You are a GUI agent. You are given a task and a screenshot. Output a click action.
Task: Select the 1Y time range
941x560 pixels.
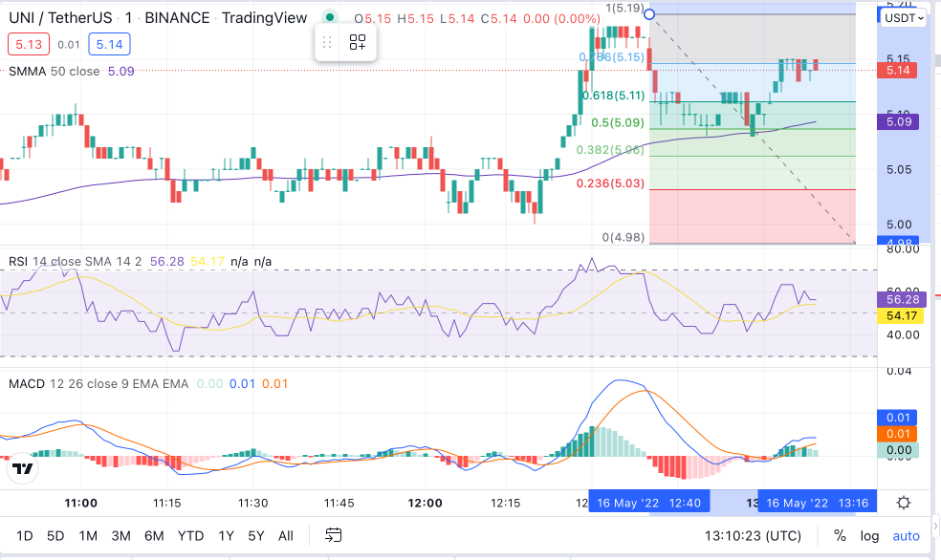tap(226, 535)
